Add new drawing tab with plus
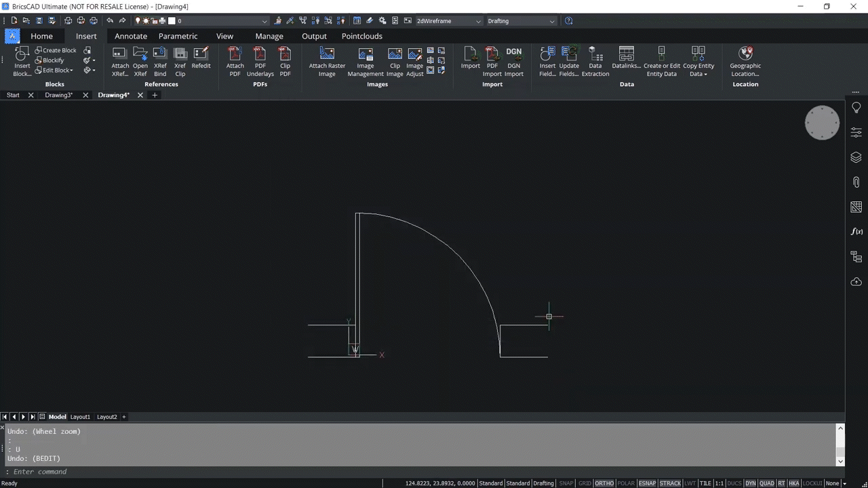This screenshot has height=488, width=868. tap(155, 96)
